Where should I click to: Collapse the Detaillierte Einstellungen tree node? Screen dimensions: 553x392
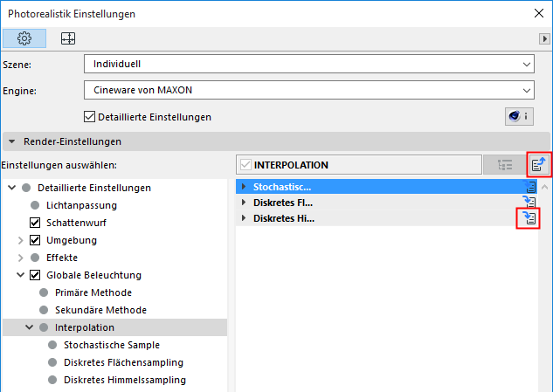(x=12, y=188)
